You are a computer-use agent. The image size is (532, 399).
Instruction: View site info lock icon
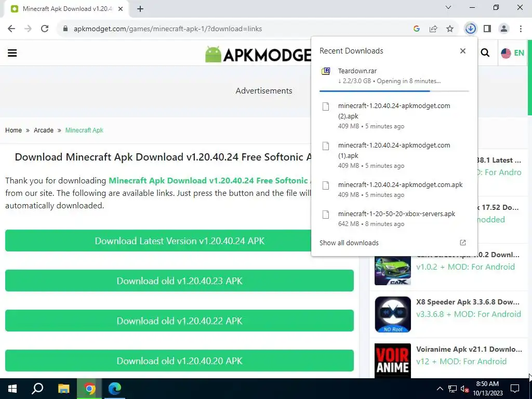click(65, 29)
